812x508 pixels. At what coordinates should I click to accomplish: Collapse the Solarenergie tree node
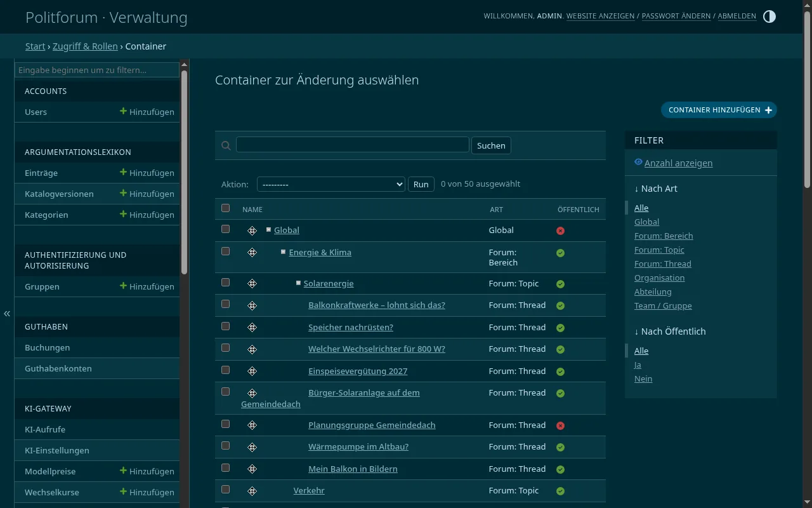click(298, 283)
